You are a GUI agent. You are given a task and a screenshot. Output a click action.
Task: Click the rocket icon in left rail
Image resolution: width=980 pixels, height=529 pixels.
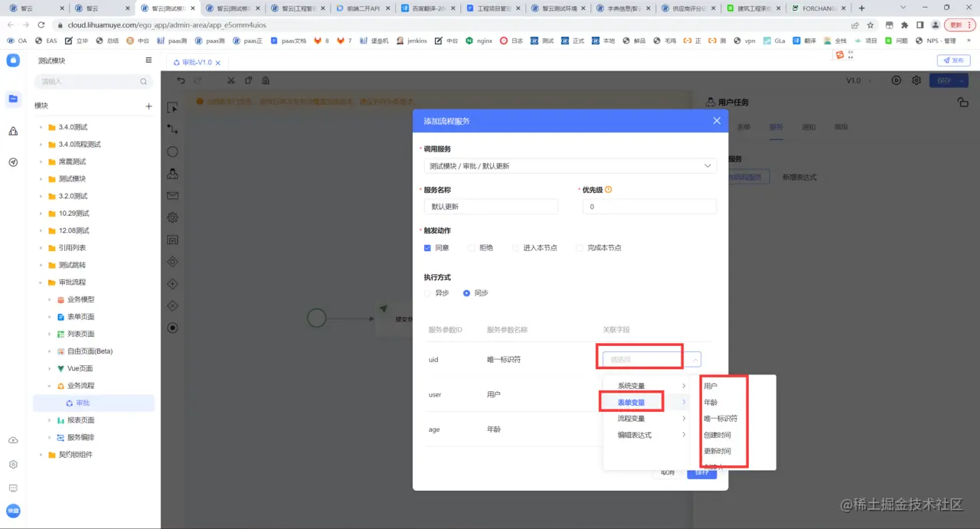13,131
